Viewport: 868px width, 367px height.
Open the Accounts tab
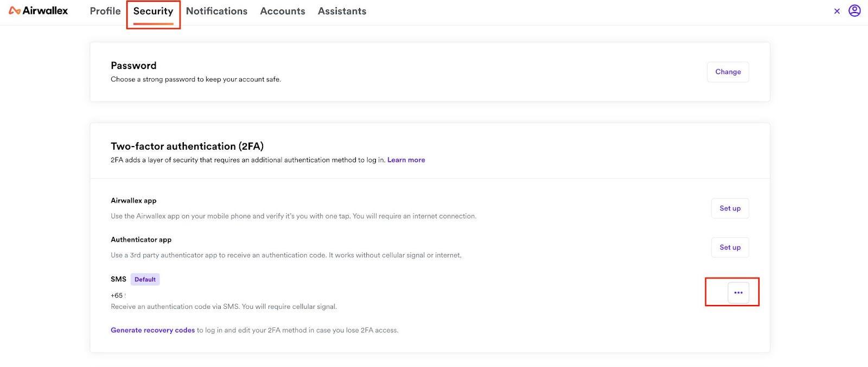[282, 11]
